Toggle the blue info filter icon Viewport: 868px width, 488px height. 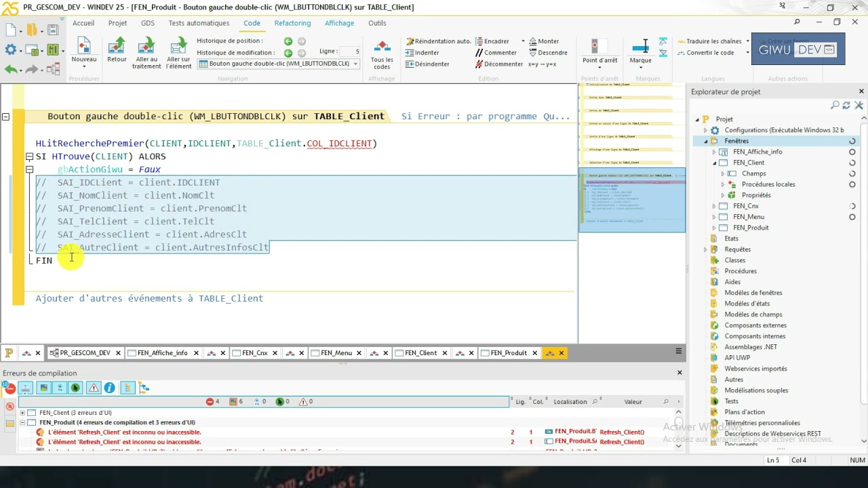pyautogui.click(x=109, y=388)
